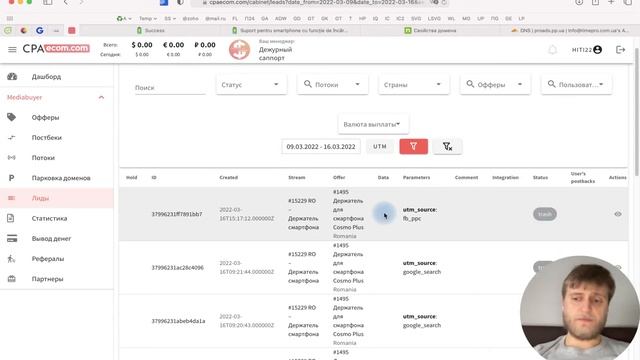This screenshot has width=640, height=360.
Task: Select Лиды in the sidebar
Action: pos(57,198)
